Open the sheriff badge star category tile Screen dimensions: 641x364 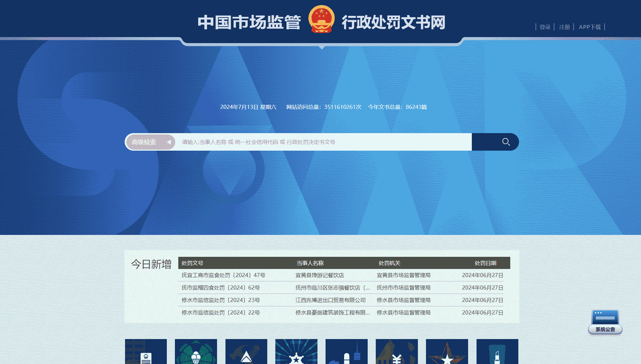(x=296, y=352)
